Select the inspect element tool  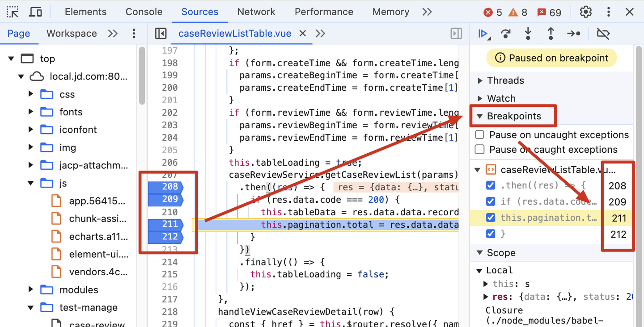13,12
